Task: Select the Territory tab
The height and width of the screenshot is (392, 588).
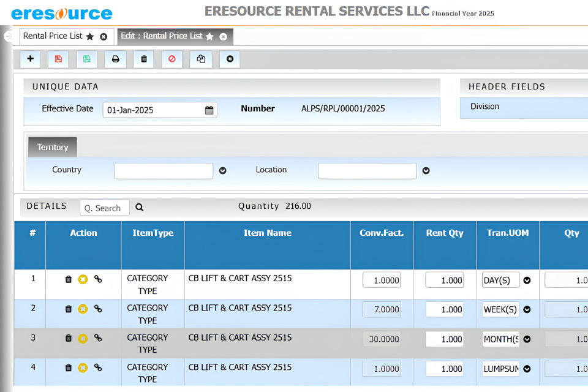Action: point(53,147)
